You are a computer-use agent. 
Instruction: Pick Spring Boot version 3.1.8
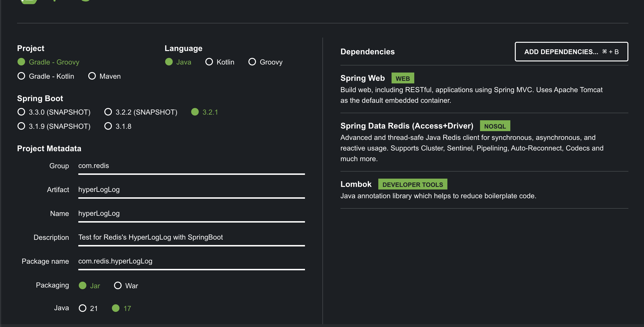(118, 126)
